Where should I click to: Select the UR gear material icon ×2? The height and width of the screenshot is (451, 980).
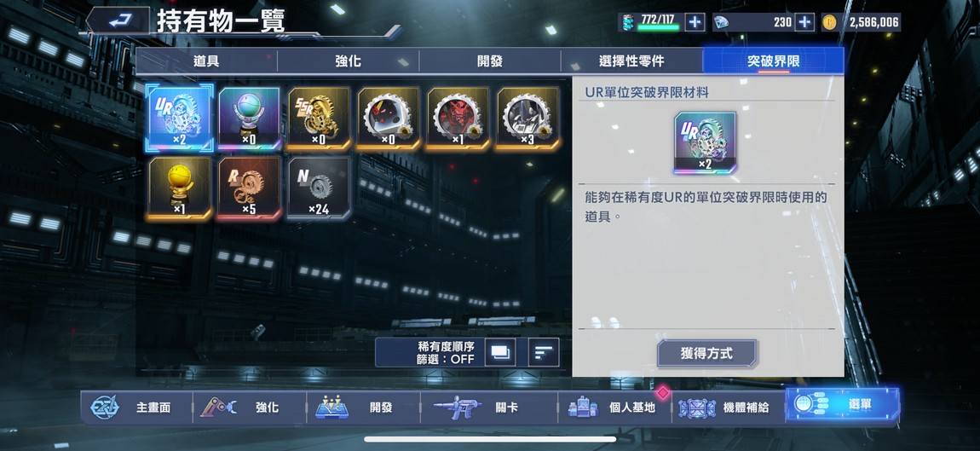(180, 119)
